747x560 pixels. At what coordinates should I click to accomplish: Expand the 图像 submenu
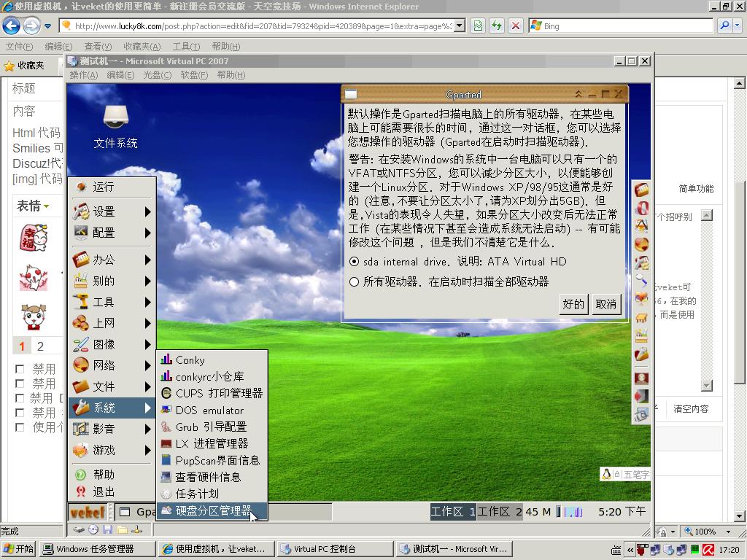click(112, 344)
